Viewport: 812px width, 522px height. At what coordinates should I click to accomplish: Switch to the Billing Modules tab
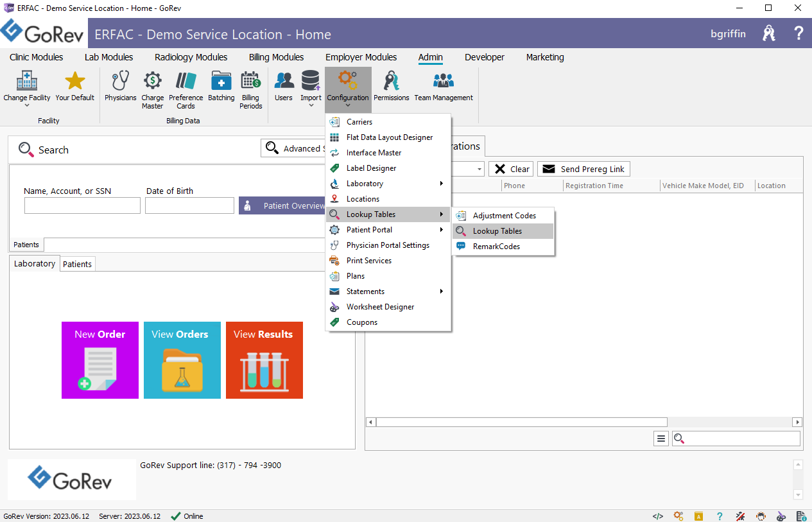pos(277,57)
